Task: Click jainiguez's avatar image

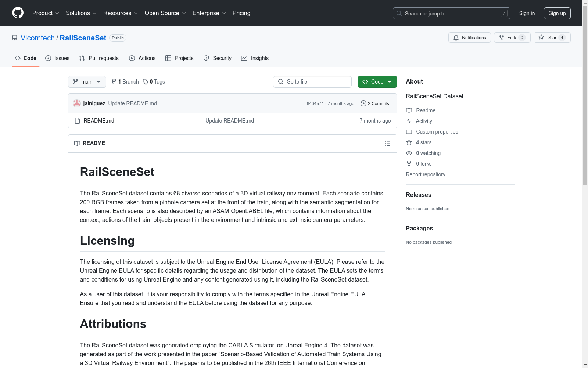Action: click(77, 103)
